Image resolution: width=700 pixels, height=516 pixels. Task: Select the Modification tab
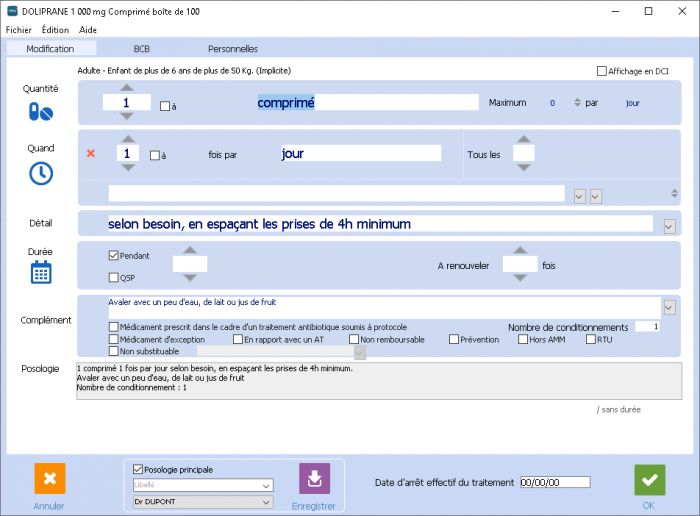click(50, 49)
